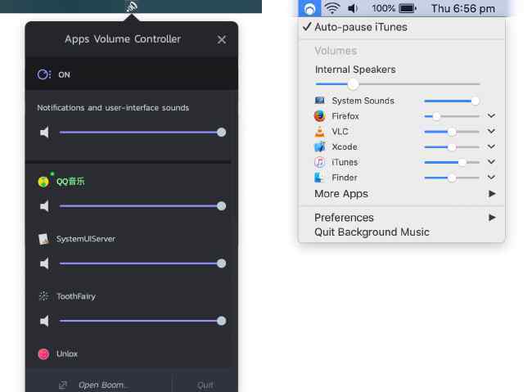Mute notifications and user-interface sounds speaker icon
The height and width of the screenshot is (392, 532).
pyautogui.click(x=44, y=133)
